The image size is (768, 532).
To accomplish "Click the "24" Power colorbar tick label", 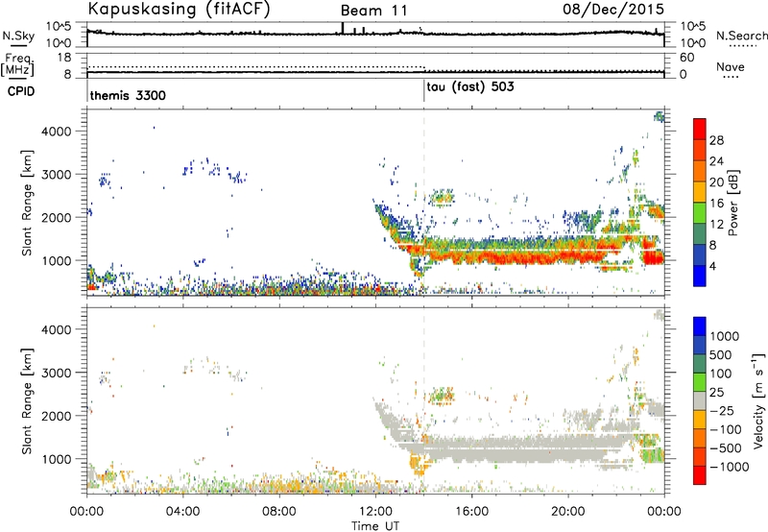I will point(716,161).
